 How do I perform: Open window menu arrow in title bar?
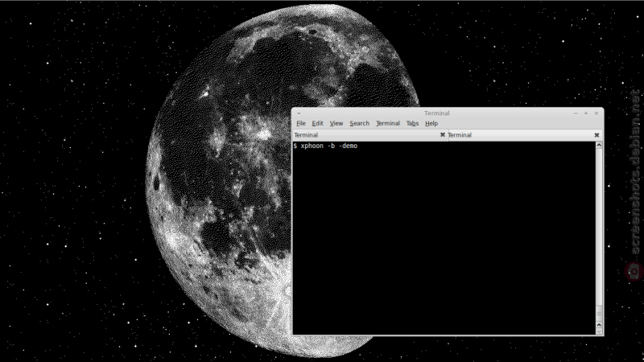(299, 113)
